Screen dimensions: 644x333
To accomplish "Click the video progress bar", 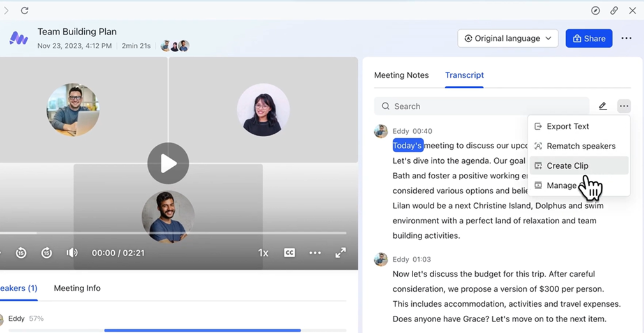I will (172, 233).
